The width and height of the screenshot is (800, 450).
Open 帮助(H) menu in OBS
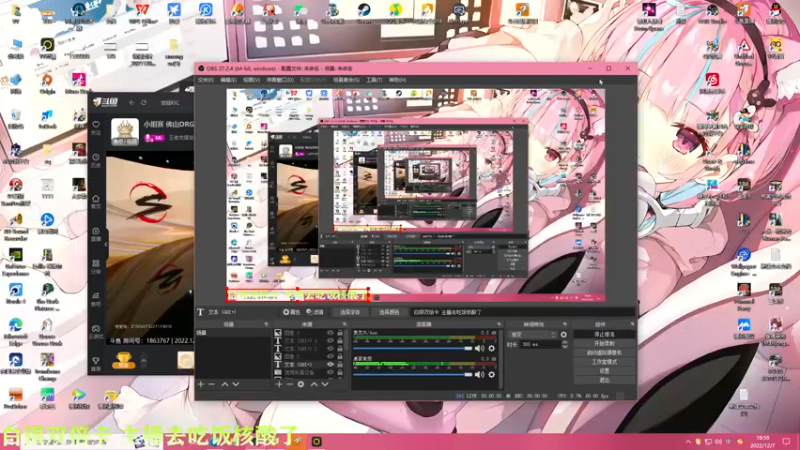pos(397,80)
